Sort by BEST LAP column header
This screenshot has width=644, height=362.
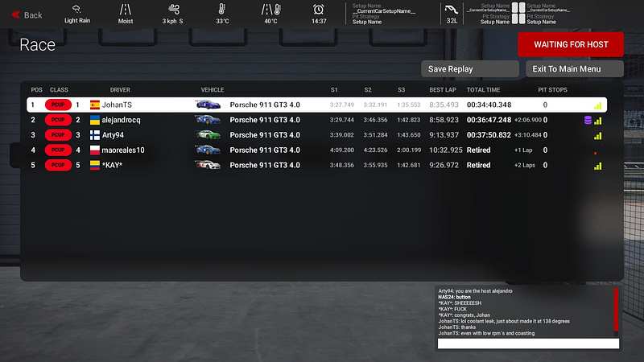click(x=443, y=90)
